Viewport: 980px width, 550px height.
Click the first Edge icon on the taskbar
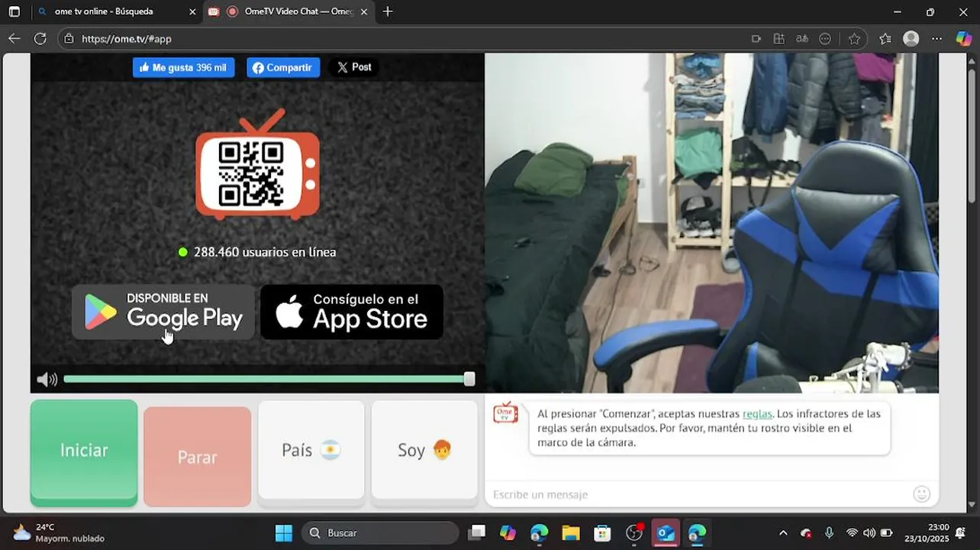click(540, 532)
